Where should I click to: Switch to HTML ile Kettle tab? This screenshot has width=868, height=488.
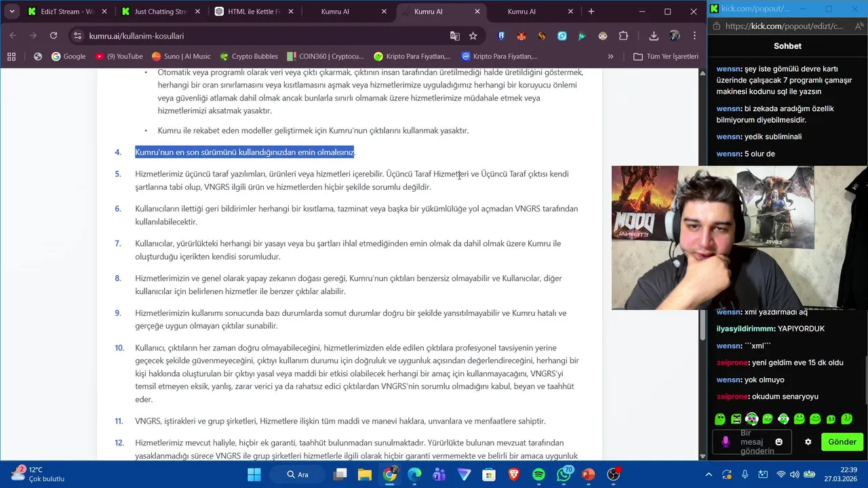pyautogui.click(x=253, y=12)
